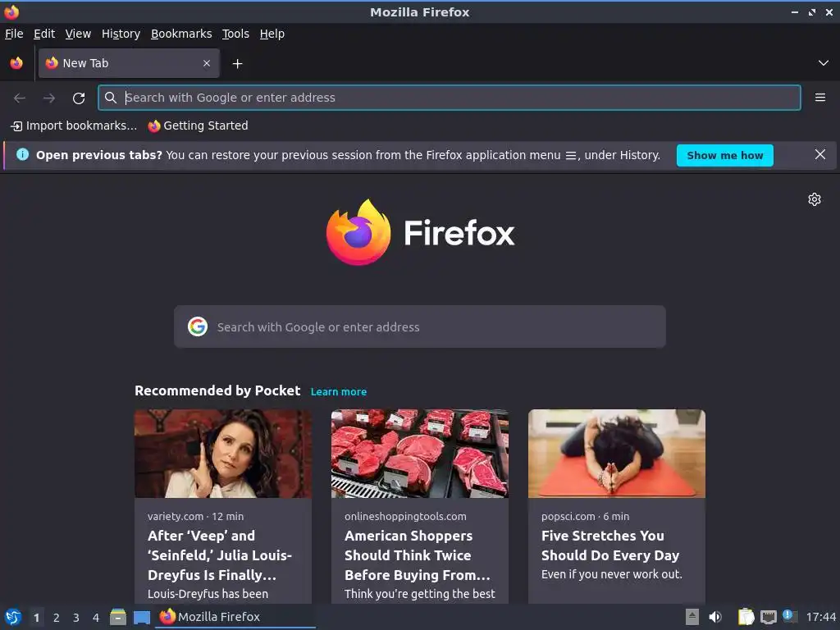
Task: Open the file manager taskbar icon
Action: [x=118, y=617]
